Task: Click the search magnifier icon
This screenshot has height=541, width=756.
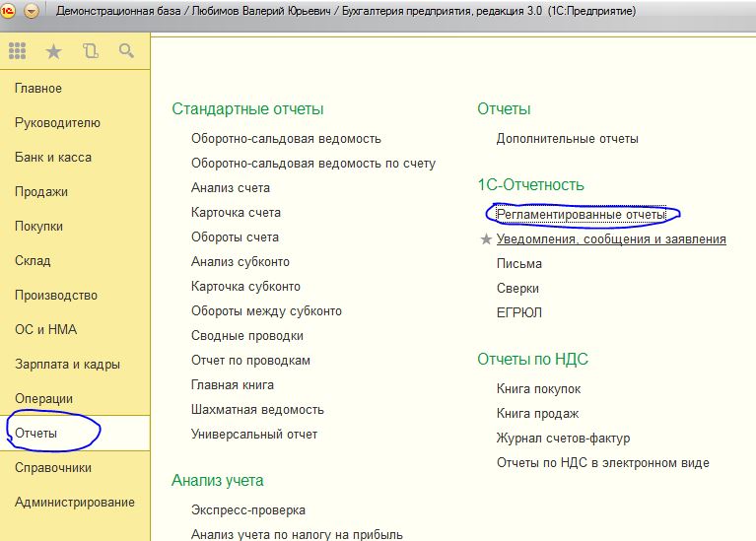Action: [126, 50]
